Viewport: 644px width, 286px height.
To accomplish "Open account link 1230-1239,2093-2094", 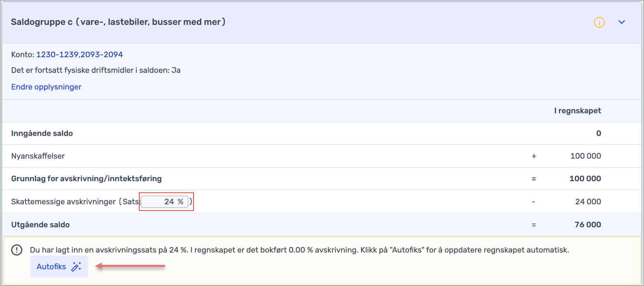I will coord(79,55).
